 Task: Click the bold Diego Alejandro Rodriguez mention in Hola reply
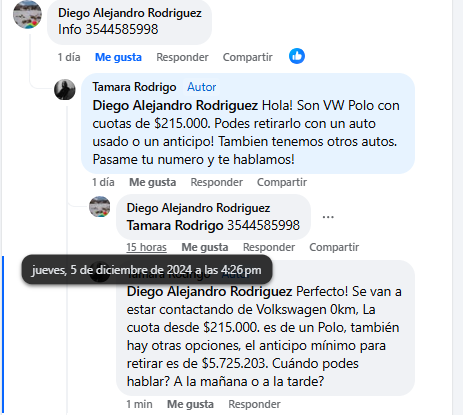[x=175, y=105]
